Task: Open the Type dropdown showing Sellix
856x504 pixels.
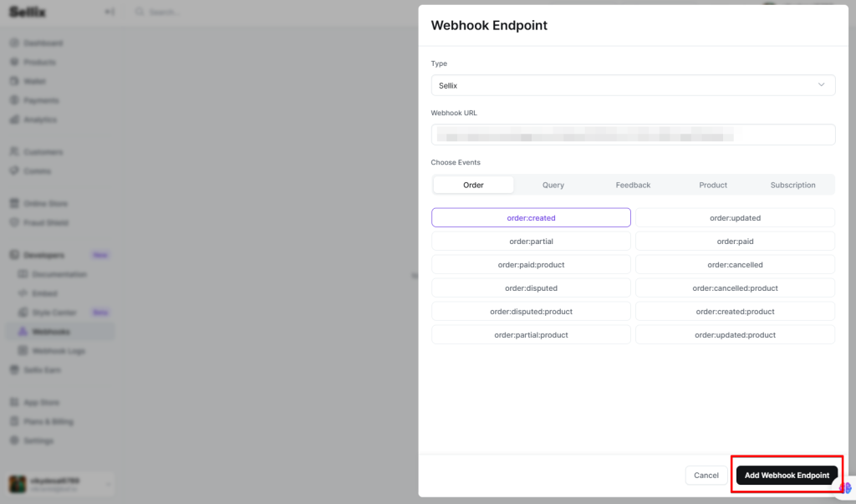Action: 633,85
